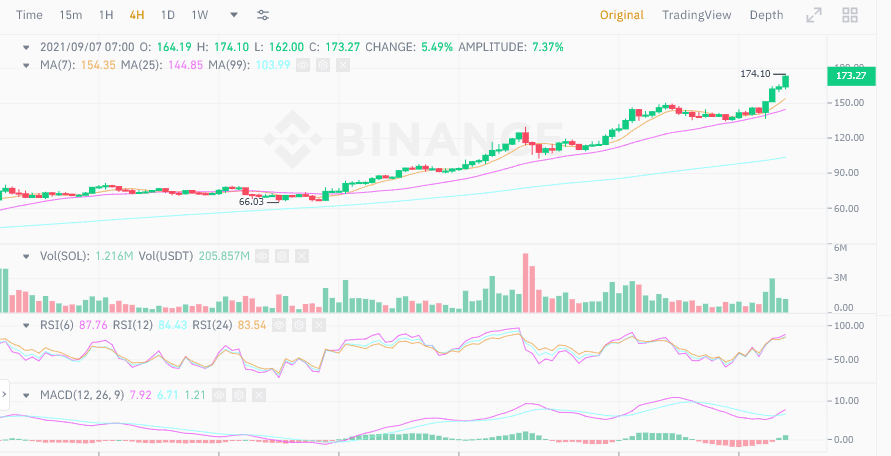
Task: Click the MA(99) value 103.99
Action: [x=273, y=65]
